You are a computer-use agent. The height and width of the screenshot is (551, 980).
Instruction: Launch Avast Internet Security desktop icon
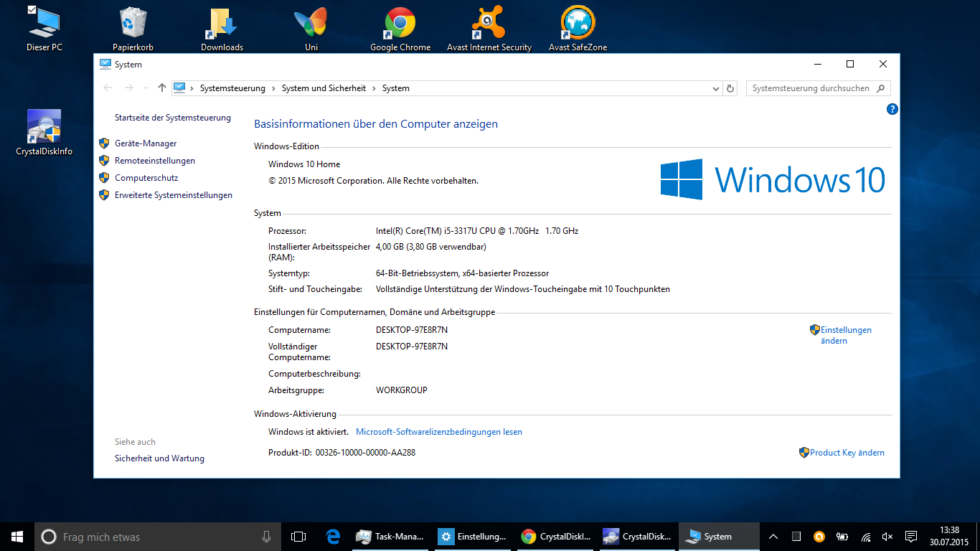[489, 29]
